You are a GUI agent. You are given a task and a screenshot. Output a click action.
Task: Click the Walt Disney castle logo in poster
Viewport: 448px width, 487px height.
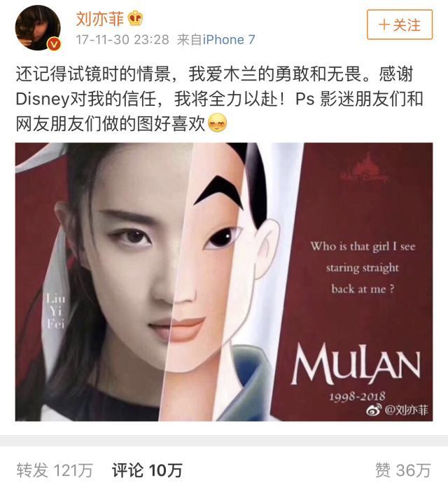pyautogui.click(x=365, y=167)
